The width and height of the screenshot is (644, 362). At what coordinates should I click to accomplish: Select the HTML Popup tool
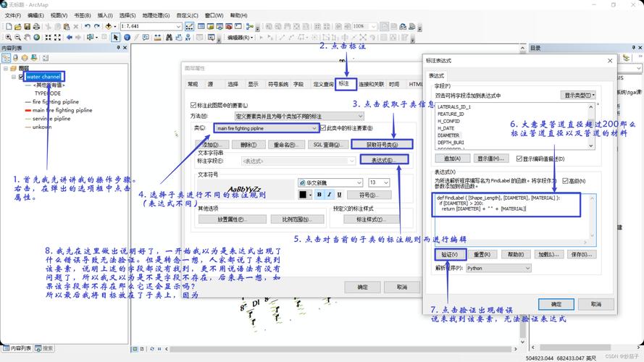coord(146,38)
